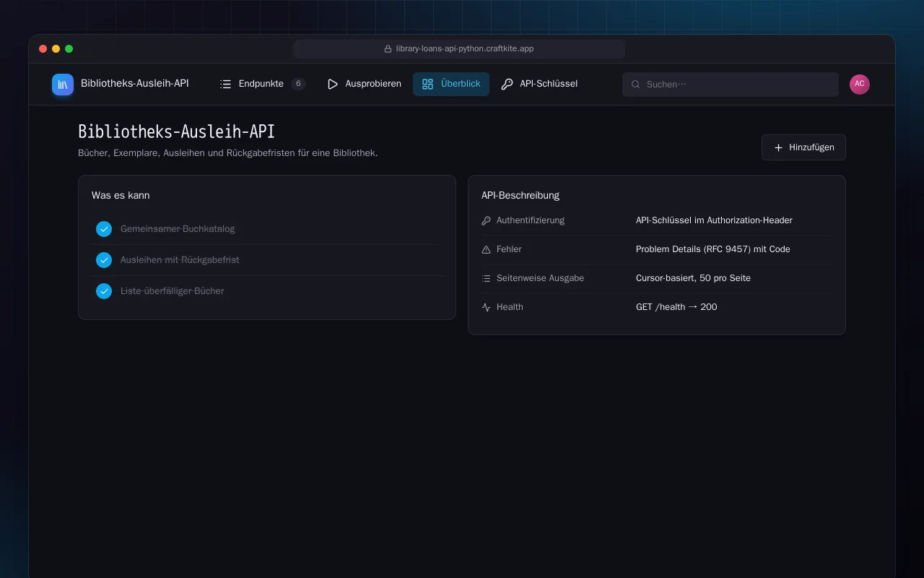Click the Hinzufügen button

pos(803,147)
